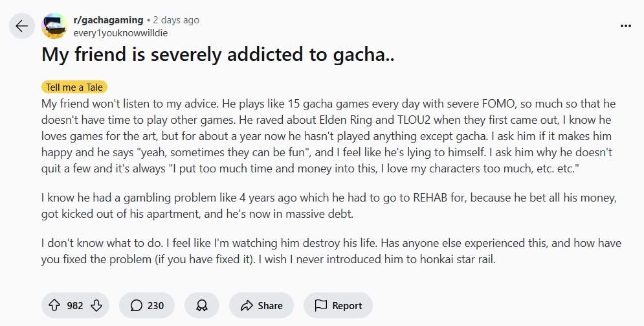Upvote the gacha addiction post
This screenshot has width=644, height=326.
54,305
